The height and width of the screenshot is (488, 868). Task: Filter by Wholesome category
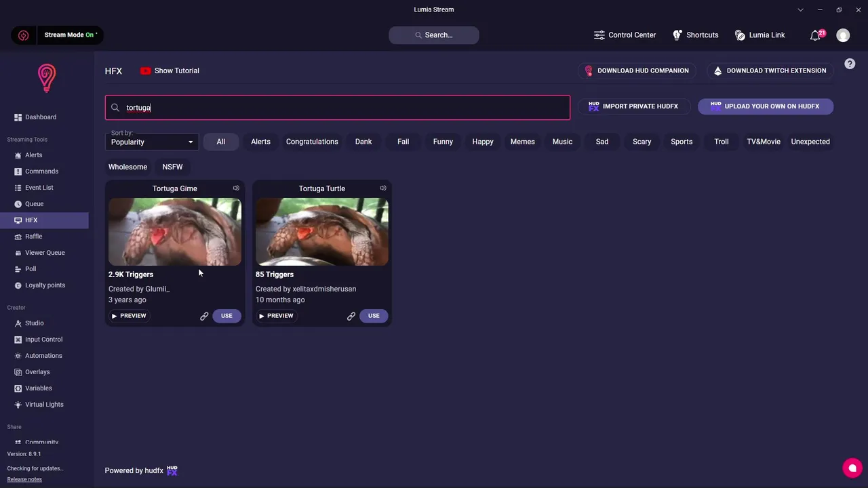tap(127, 167)
